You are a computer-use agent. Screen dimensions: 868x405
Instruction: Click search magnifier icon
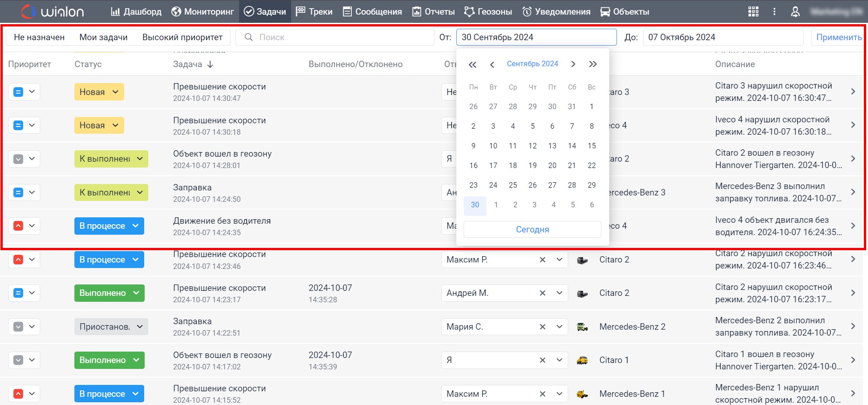249,37
